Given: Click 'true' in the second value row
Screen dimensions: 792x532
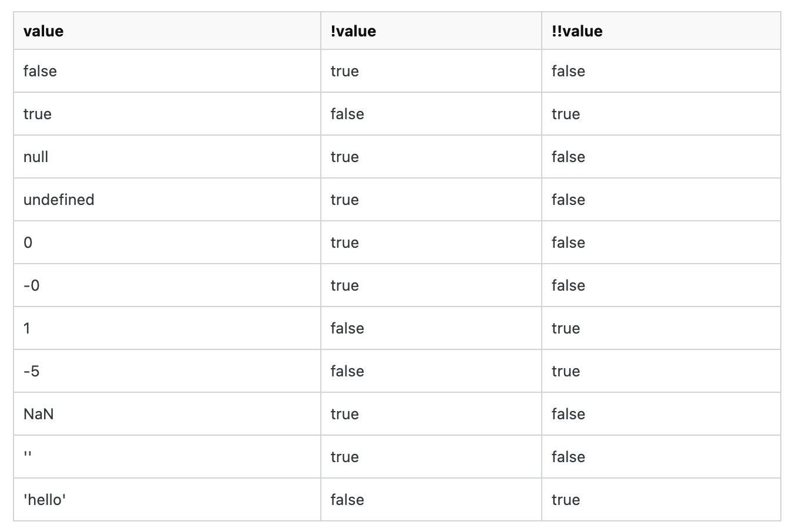Looking at the screenshot, I should click(x=38, y=114).
